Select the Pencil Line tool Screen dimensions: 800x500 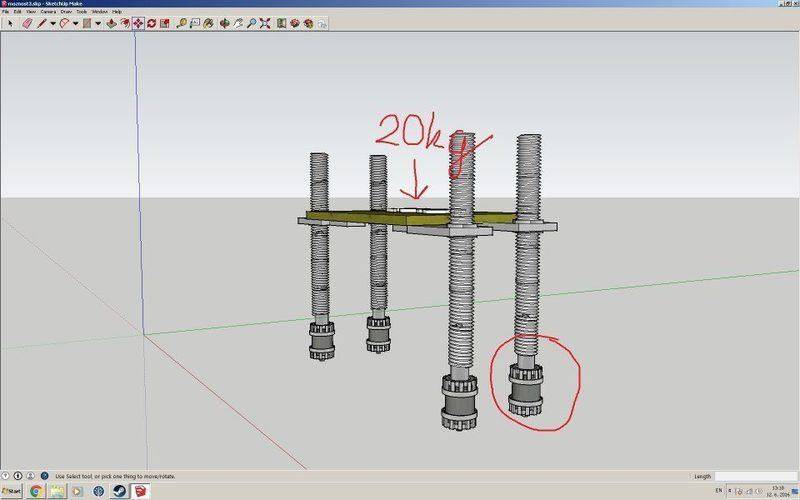pyautogui.click(x=42, y=22)
